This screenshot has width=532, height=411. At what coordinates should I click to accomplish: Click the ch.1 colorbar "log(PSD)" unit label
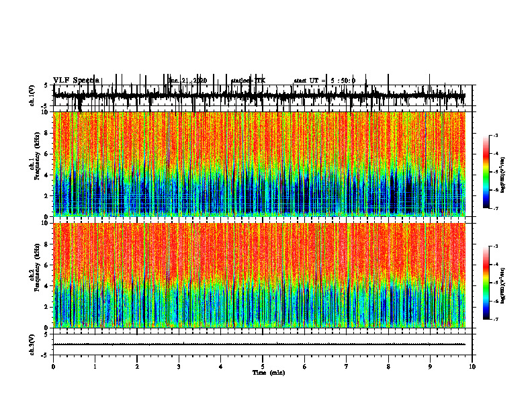pyautogui.click(x=503, y=175)
